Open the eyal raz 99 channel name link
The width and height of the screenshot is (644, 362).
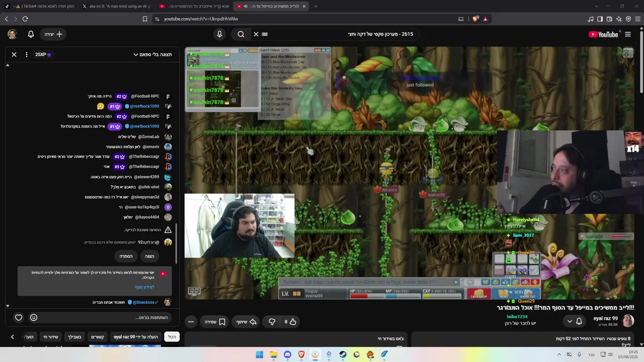(x=605, y=318)
